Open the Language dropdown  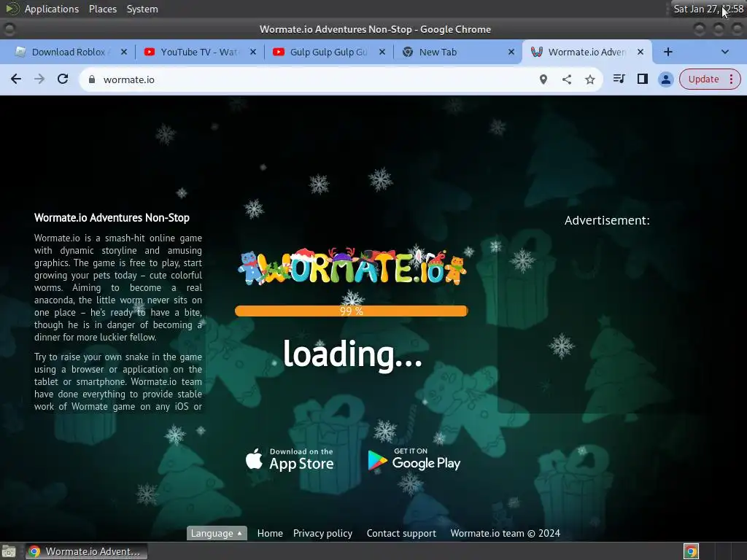coord(217,533)
